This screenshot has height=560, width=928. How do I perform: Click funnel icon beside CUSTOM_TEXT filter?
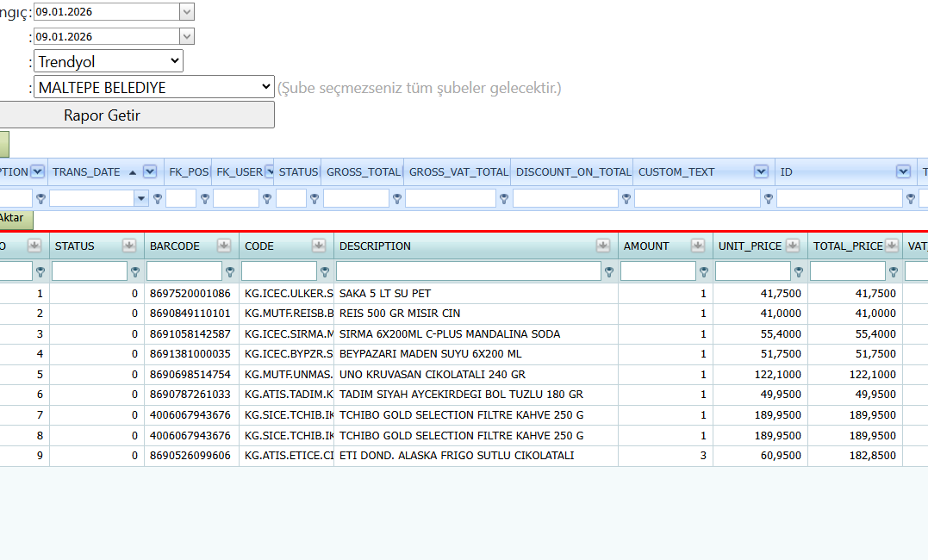(x=769, y=199)
